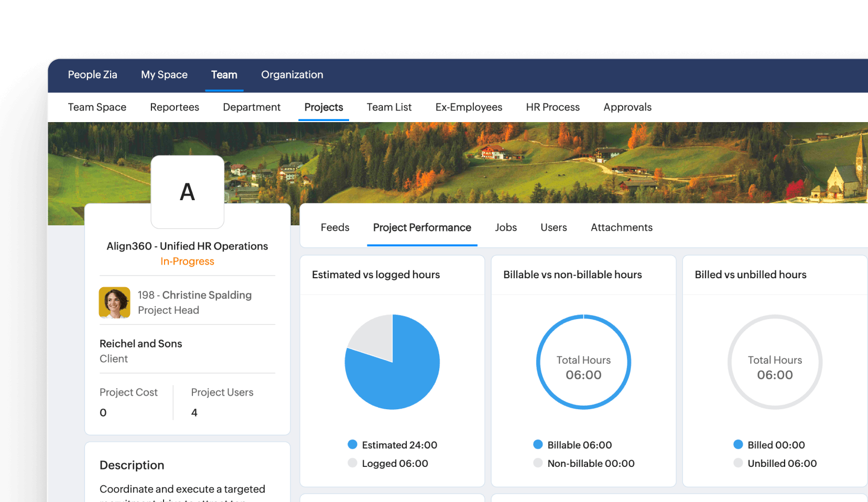This screenshot has height=502, width=868.
Task: Open the Attachments tab
Action: [x=622, y=227]
